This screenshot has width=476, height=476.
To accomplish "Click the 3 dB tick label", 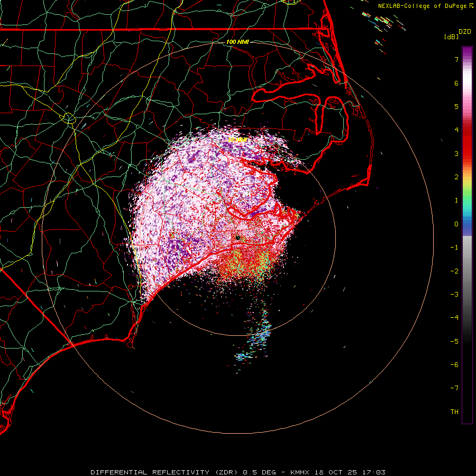I will pyautogui.click(x=456, y=153).
